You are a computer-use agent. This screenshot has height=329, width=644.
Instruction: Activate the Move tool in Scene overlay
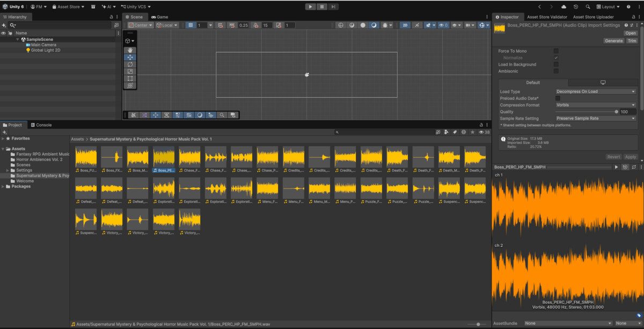click(130, 57)
